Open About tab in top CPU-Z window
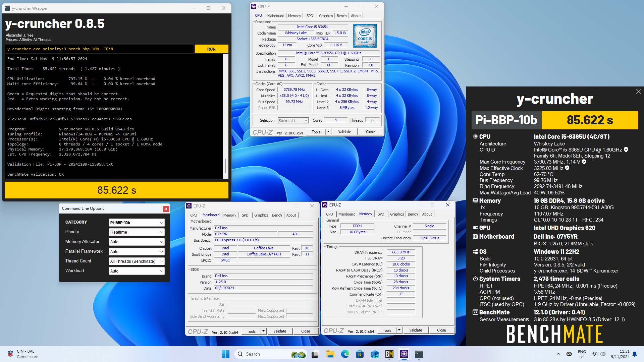The width and height of the screenshot is (644, 362). click(x=356, y=16)
